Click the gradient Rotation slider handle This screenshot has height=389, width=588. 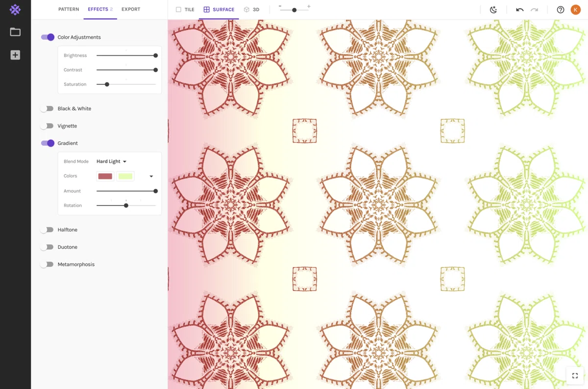[126, 206]
